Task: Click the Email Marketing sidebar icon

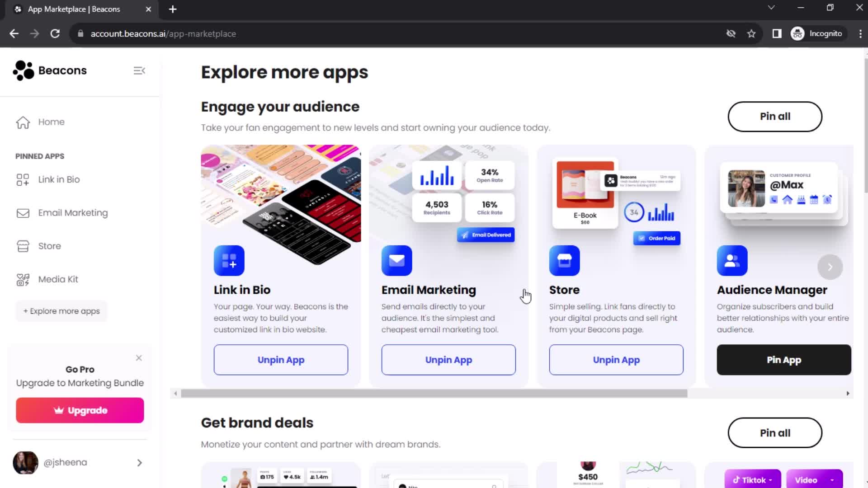Action: 23,213
